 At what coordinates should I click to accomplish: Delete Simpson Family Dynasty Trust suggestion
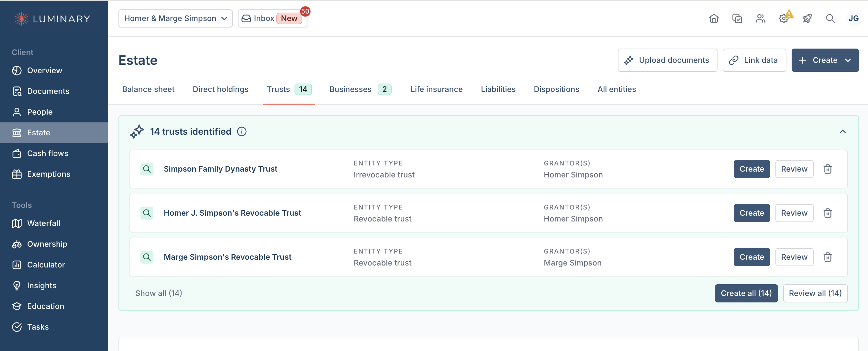[828, 169]
